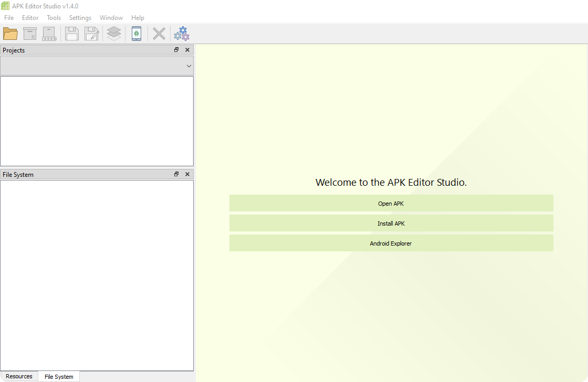Expand the Projects dropdown combo box
This screenshot has height=382, width=588.
pos(97,66)
